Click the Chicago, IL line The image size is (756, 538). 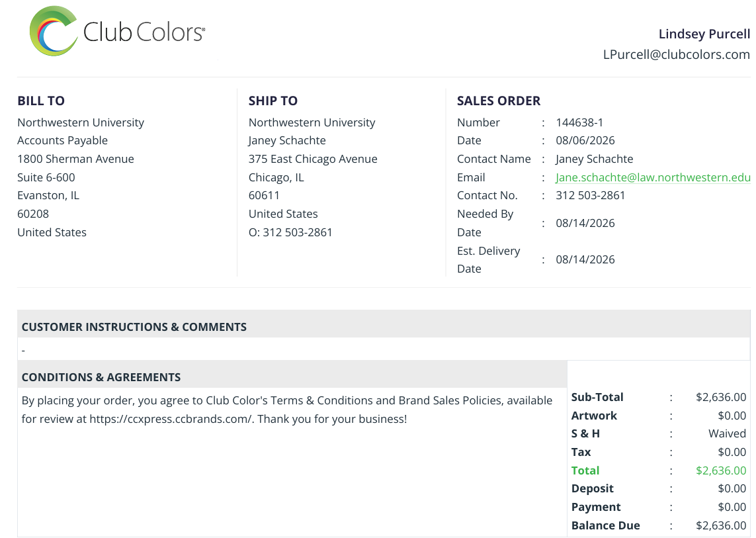(x=276, y=177)
